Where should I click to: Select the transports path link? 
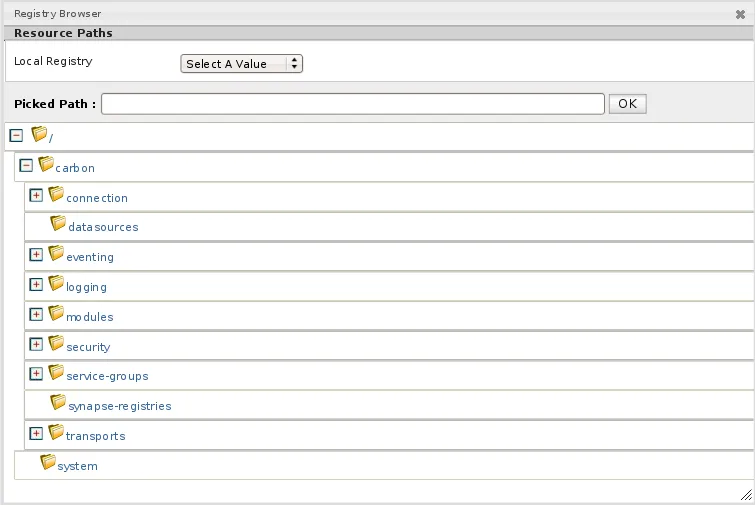(x=96, y=436)
